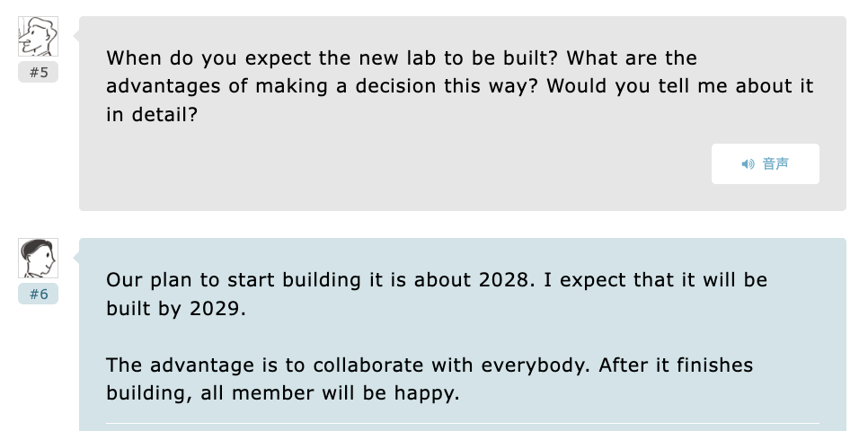Viewport: 868px width, 431px height.
Task: Click the #6 number badge
Action: click(38, 294)
